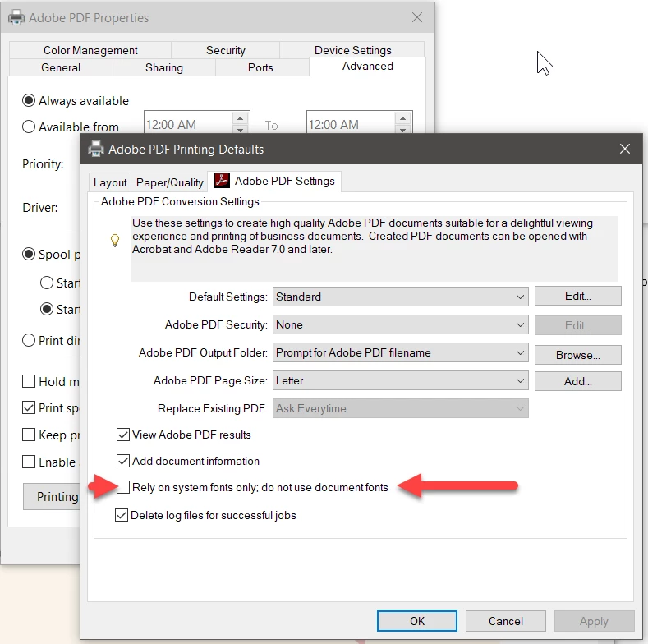
Task: Close the Adobe PDF Properties window
Action: pos(417,17)
